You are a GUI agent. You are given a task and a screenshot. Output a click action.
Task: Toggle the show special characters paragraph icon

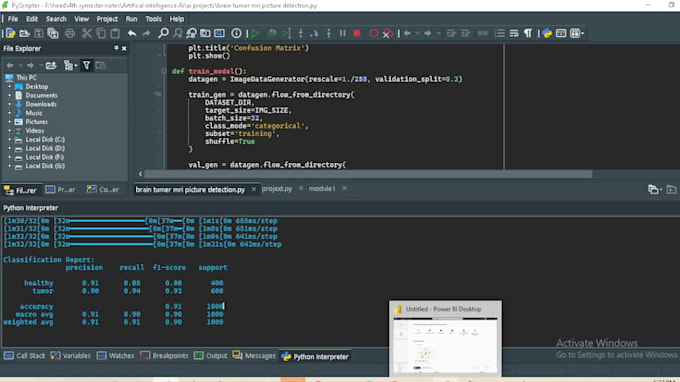[528, 33]
